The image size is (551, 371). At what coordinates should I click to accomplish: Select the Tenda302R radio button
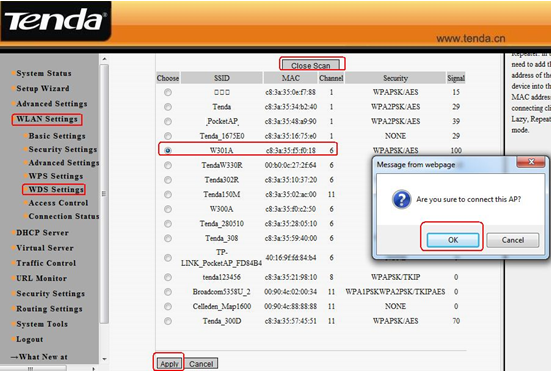pos(168,180)
